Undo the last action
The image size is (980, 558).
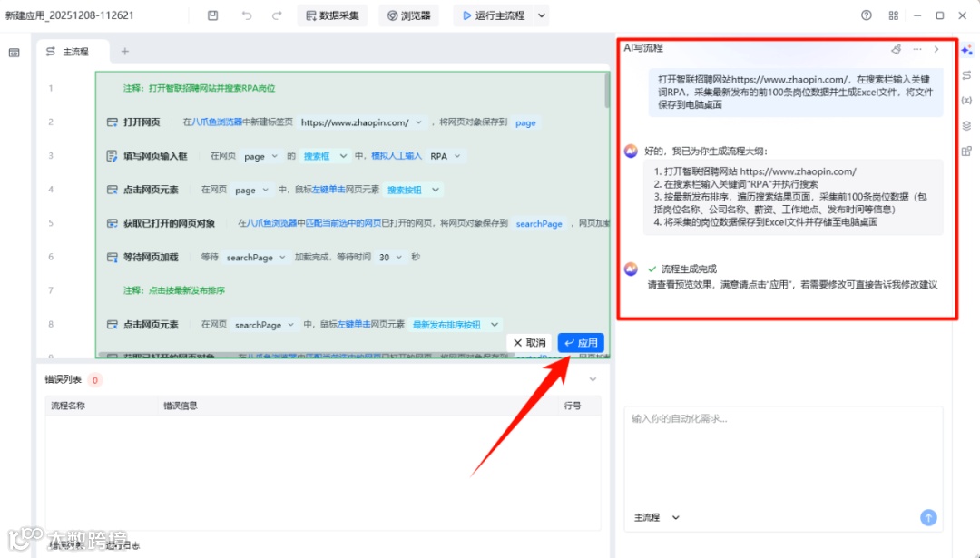pyautogui.click(x=247, y=15)
